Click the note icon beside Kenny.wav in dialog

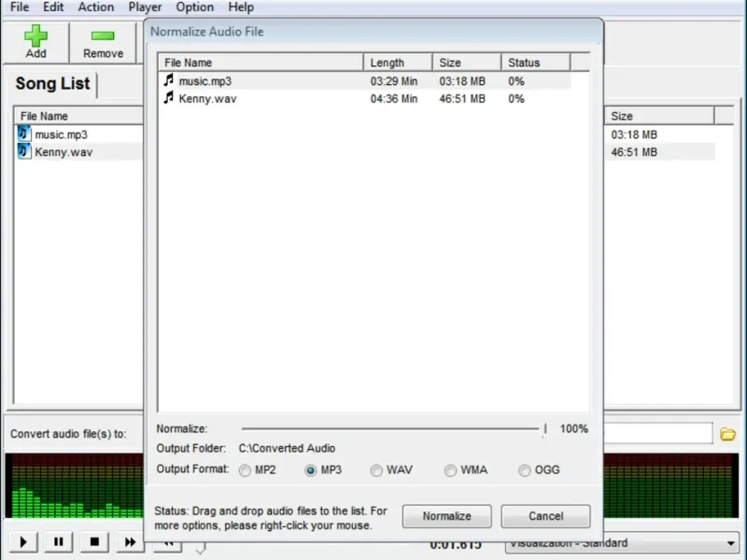[168, 98]
